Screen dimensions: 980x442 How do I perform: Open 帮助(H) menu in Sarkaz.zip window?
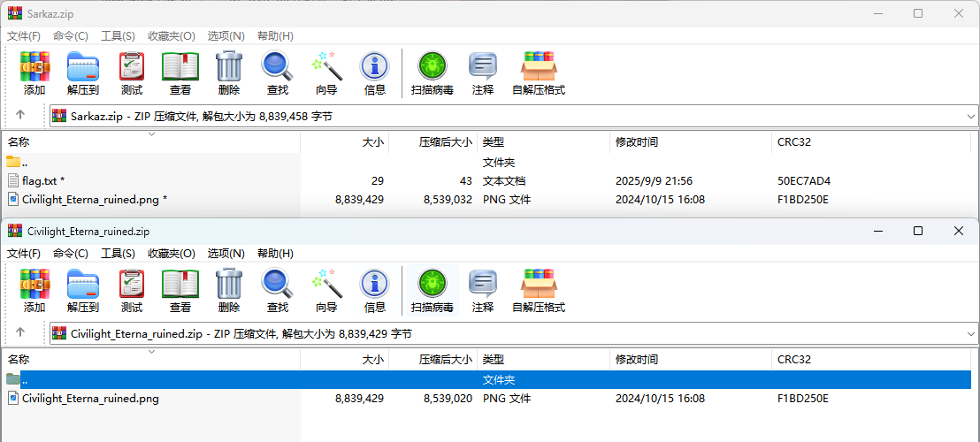(275, 35)
